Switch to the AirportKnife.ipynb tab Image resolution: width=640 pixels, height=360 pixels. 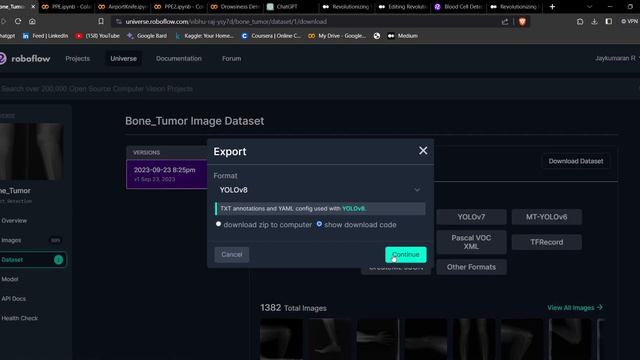pos(122,7)
